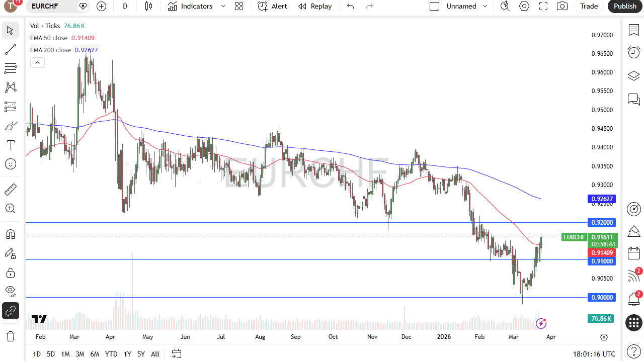This screenshot has height=361, width=644.
Task: Select the cursor arrow tool
Action: [x=11, y=30]
